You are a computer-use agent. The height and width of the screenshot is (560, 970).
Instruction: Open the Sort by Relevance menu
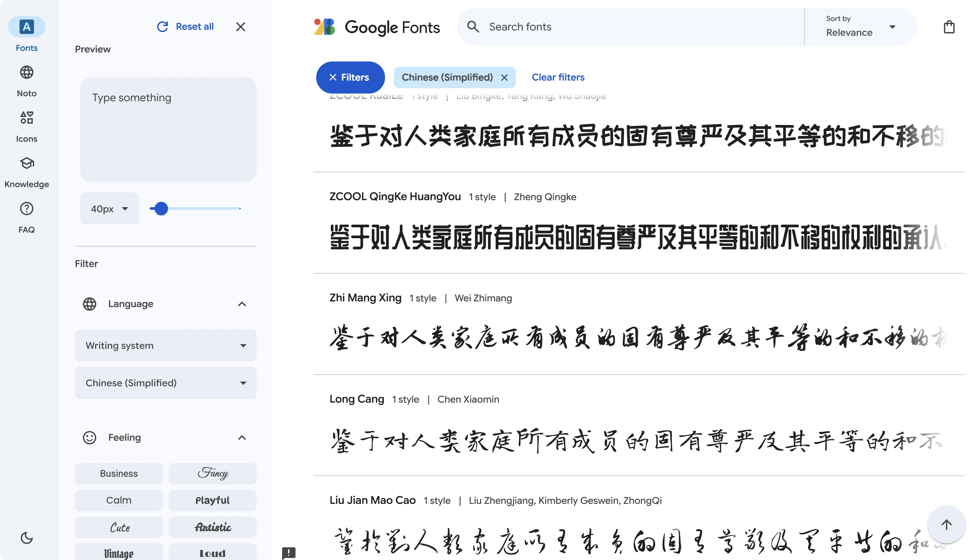pyautogui.click(x=860, y=26)
